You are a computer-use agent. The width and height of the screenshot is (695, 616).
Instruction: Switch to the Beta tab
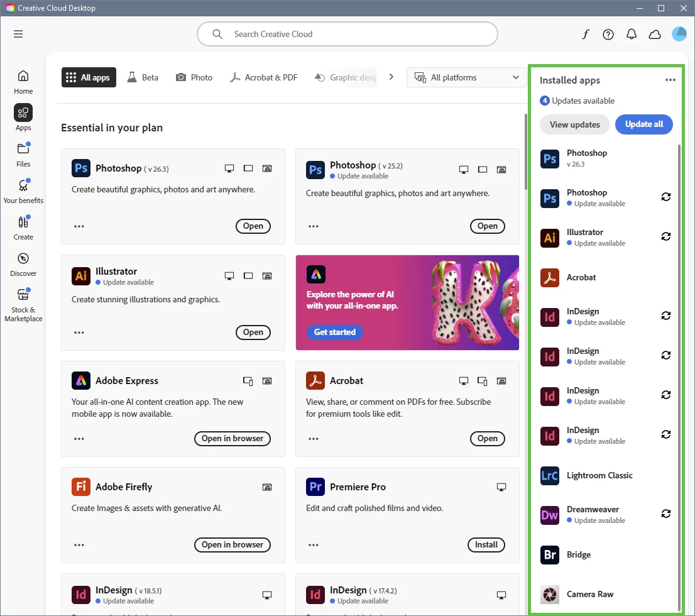pyautogui.click(x=143, y=77)
